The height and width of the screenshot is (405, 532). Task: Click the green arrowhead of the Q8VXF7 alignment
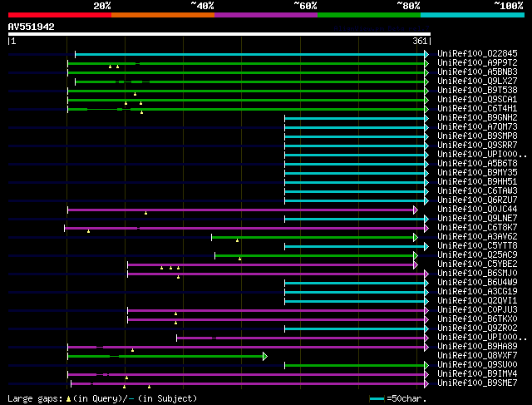(265, 356)
